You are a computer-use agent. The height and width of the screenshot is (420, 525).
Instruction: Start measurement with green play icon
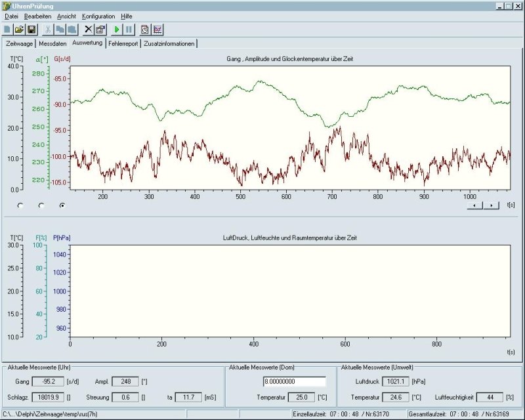(117, 30)
